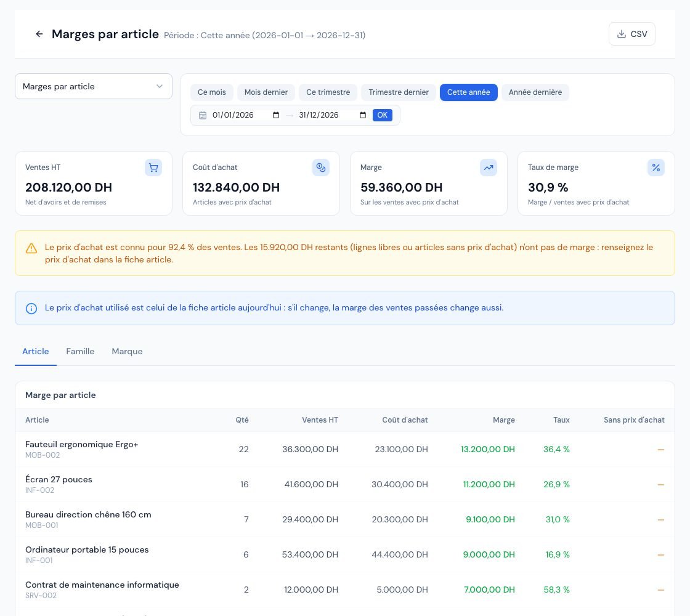Select the Bureau direction chêne 160 cm article
The image size is (690, 616).
coord(88,515)
